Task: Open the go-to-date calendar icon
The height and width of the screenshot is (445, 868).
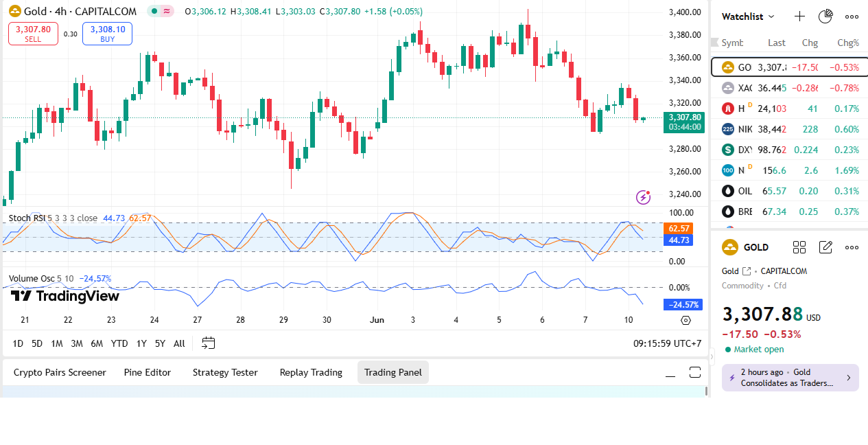Action: tap(209, 343)
